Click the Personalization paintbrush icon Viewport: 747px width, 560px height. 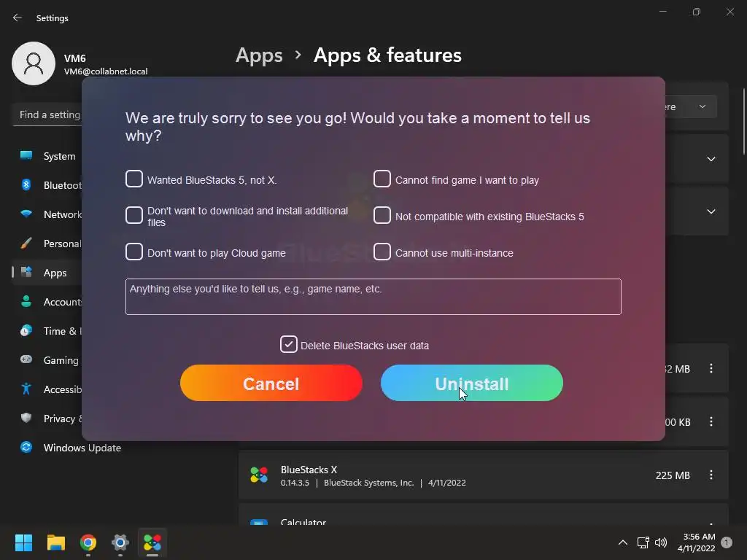(x=26, y=243)
